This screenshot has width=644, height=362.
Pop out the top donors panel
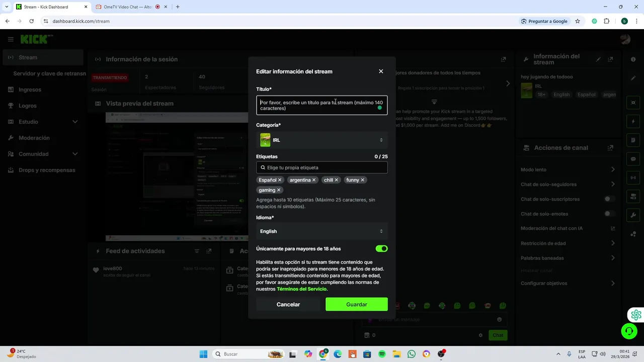click(x=503, y=59)
